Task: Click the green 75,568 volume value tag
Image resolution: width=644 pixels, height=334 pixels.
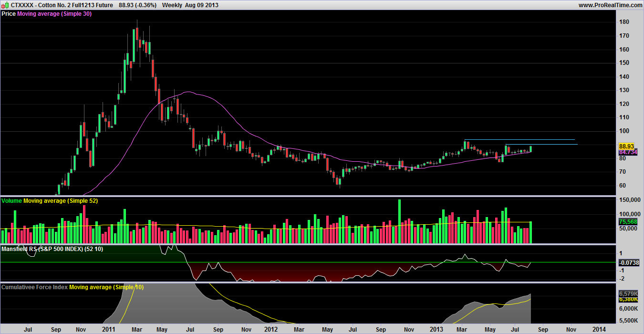Action: [x=628, y=222]
